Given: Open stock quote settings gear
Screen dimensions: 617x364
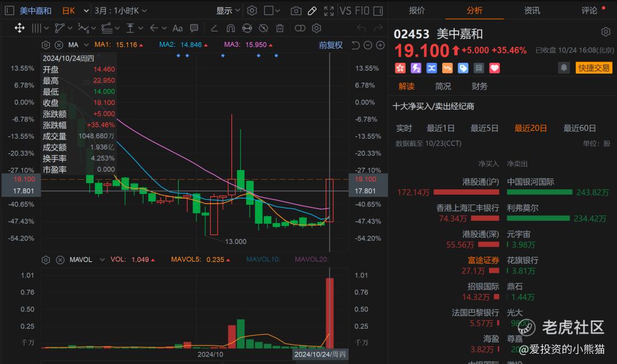Looking at the screenshot, I should tap(606, 32).
